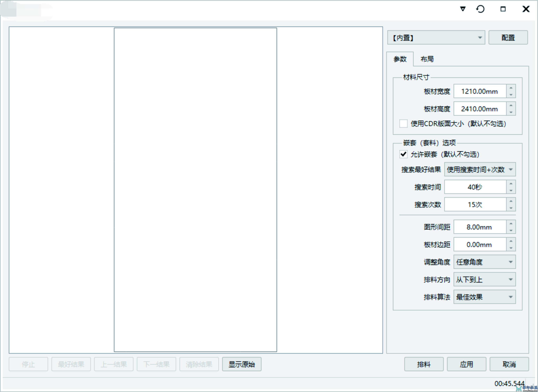538x392 pixels.
Task: Close the dialog with the X icon
Action: coord(526,9)
